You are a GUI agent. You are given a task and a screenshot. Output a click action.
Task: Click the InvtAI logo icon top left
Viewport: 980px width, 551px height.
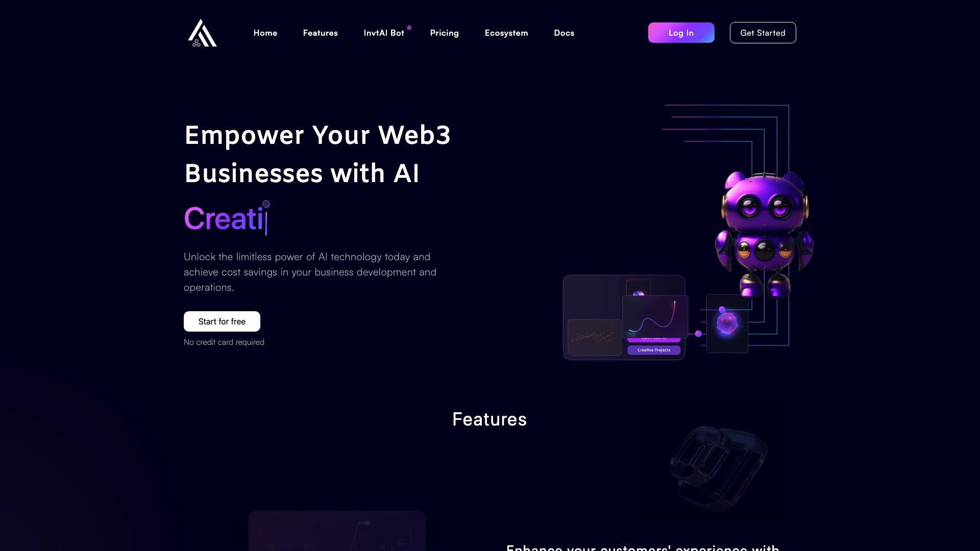point(201,32)
